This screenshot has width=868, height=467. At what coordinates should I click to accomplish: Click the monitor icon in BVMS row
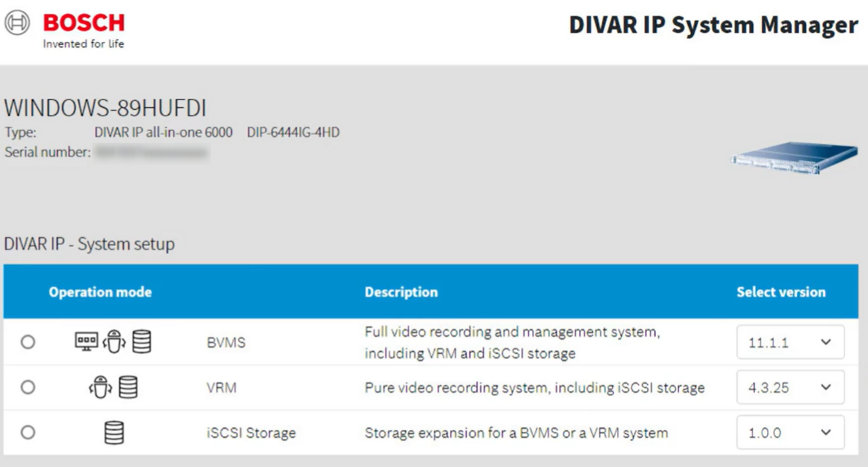(86, 341)
